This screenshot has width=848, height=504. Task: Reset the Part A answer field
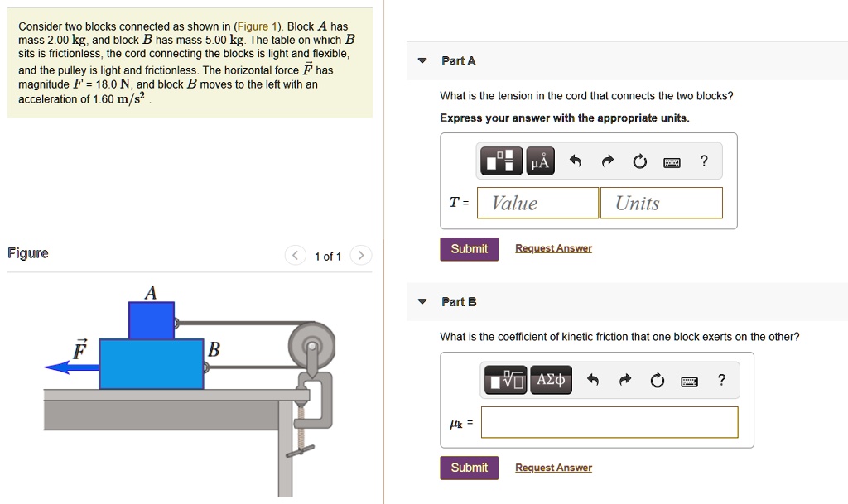click(x=640, y=161)
